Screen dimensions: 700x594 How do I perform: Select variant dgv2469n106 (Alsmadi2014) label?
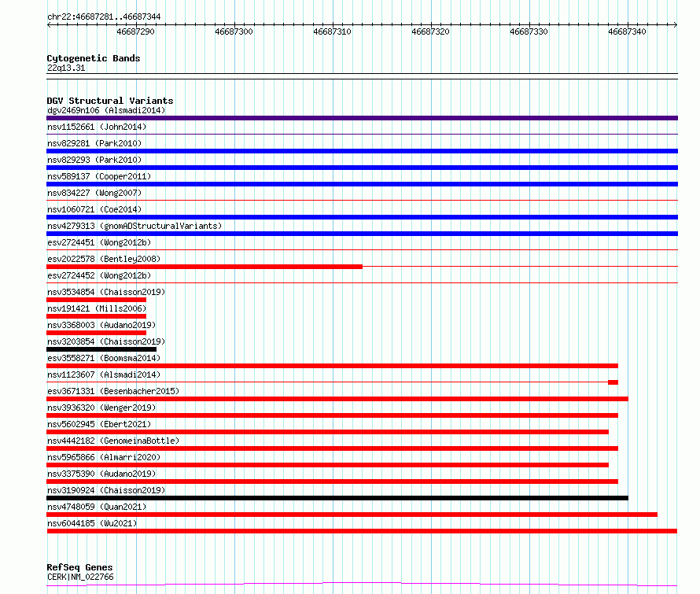pos(106,110)
